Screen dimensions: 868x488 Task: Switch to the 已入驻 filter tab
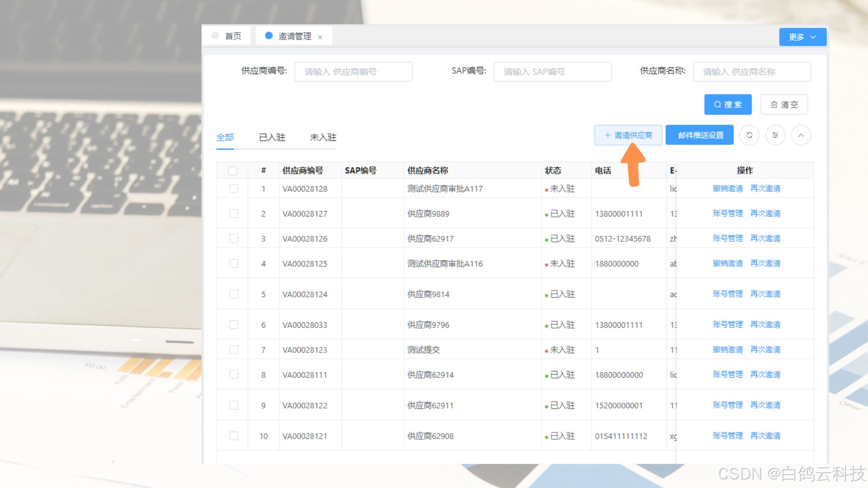(272, 137)
